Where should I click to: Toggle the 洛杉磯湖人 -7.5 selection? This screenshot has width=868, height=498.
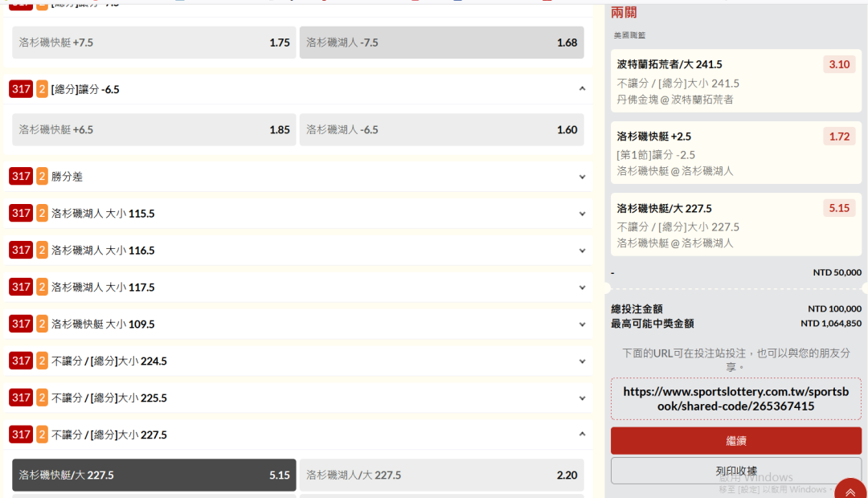[441, 43]
